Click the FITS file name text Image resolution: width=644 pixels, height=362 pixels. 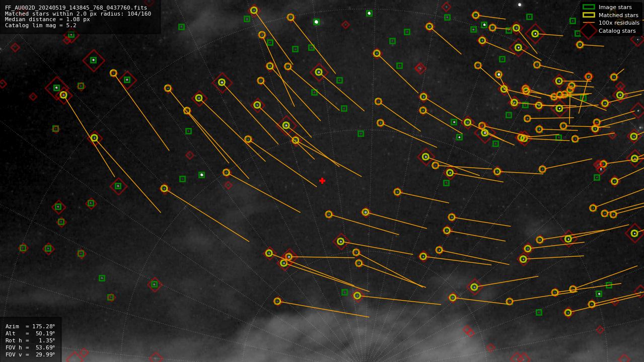coord(76,8)
